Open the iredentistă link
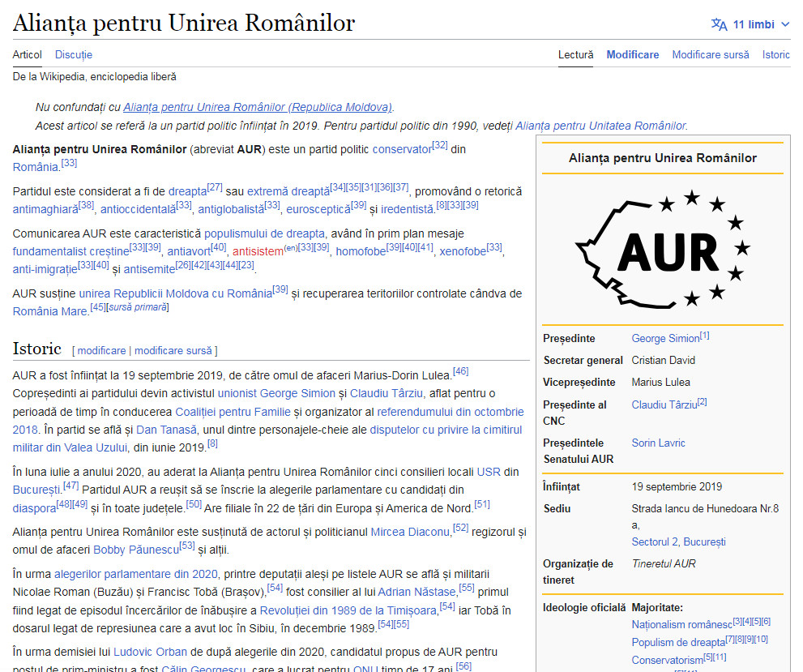This screenshot has width=803, height=672. [407, 209]
